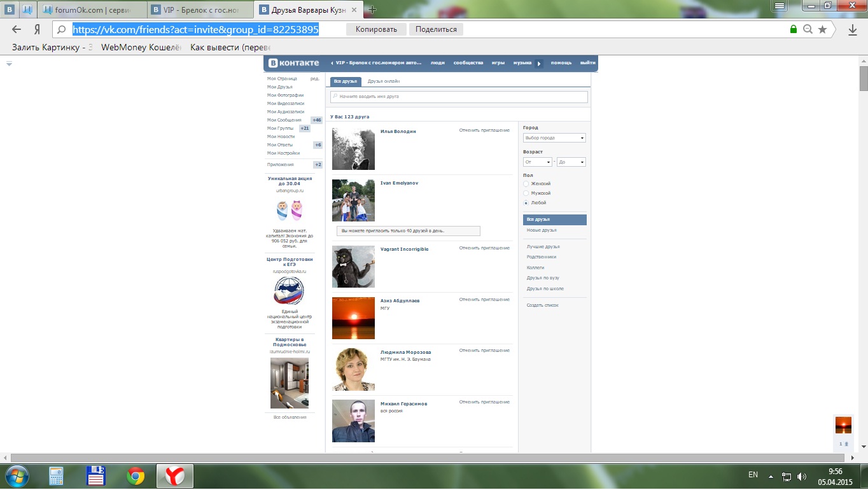Open the age От dropdown

coord(537,162)
